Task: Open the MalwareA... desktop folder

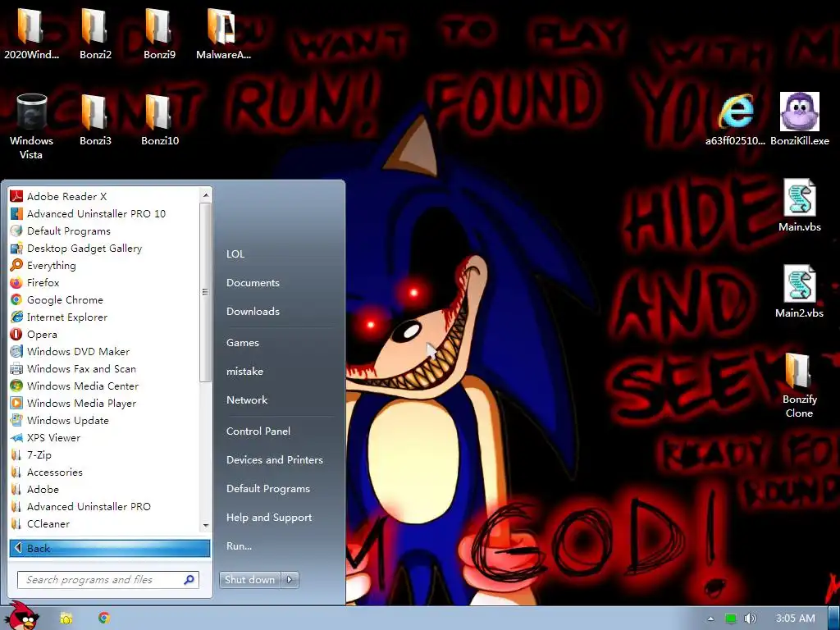Action: tap(223, 32)
